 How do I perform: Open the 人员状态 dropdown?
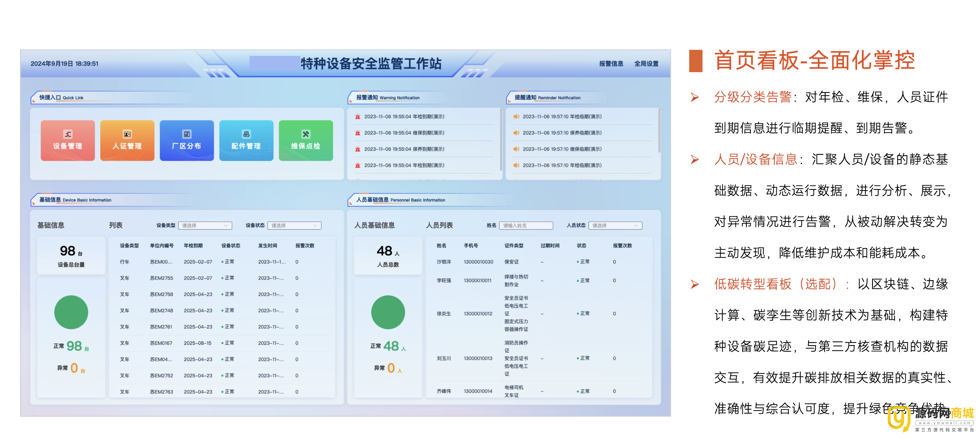pos(615,225)
